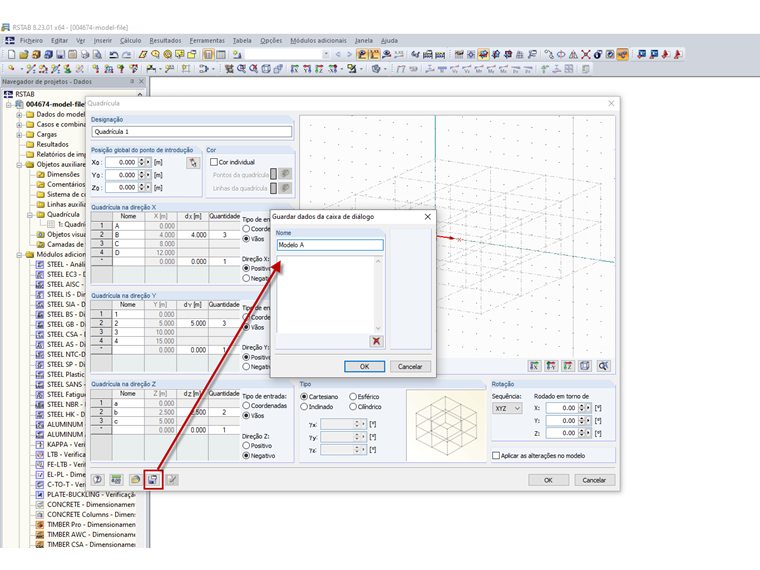Screen dimensions: 760x570
Task: Enable the Cor individual checkbox
Action: pyautogui.click(x=214, y=162)
